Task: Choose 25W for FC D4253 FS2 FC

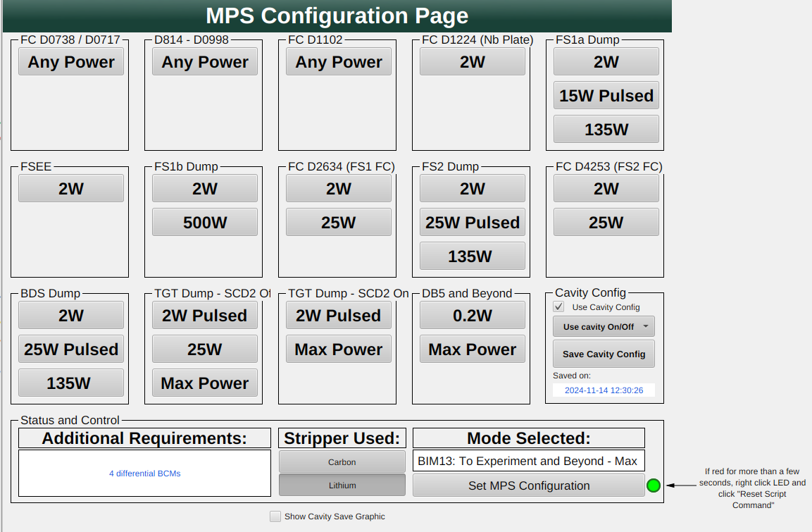Action: (x=606, y=223)
